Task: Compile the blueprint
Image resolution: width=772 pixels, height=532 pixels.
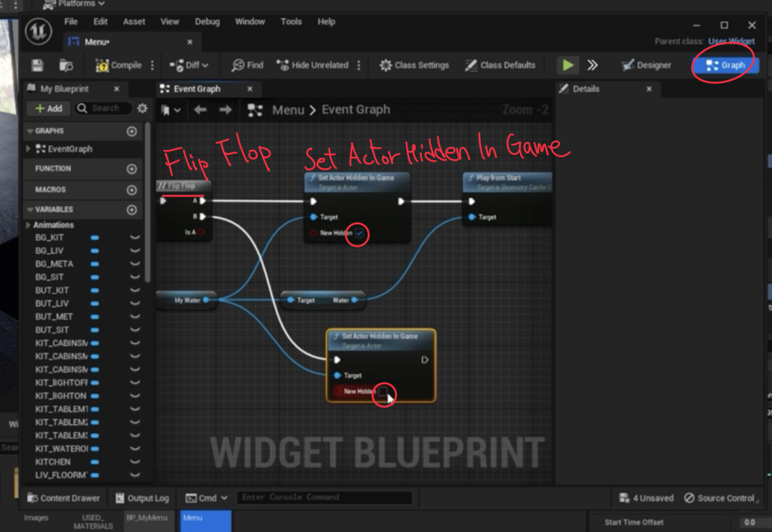Action: pos(118,65)
